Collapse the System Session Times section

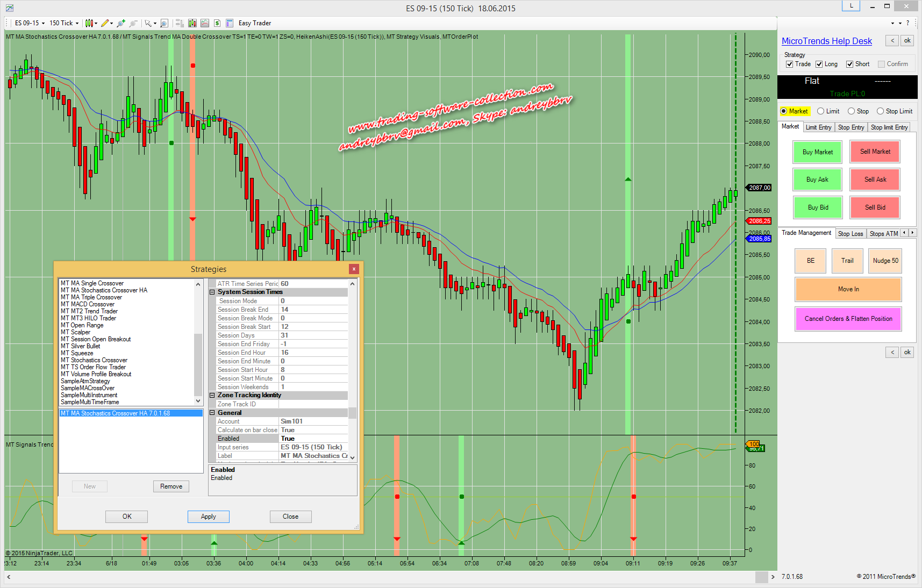click(x=212, y=292)
